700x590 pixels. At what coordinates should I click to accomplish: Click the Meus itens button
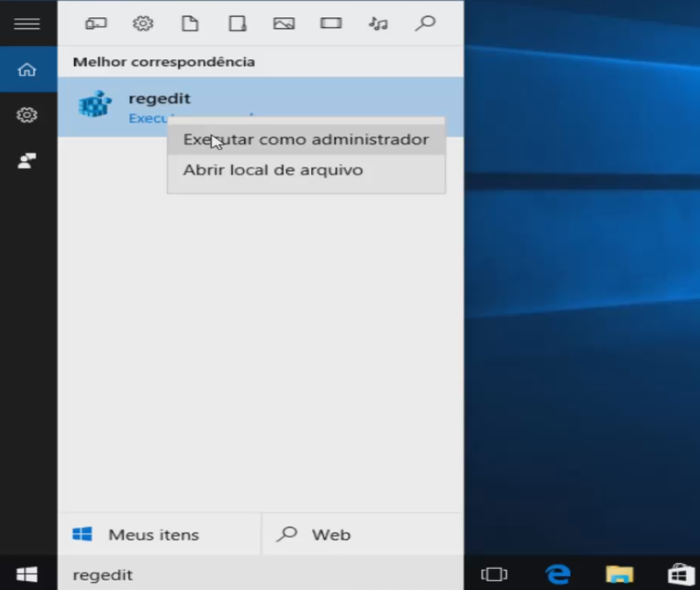(x=159, y=534)
